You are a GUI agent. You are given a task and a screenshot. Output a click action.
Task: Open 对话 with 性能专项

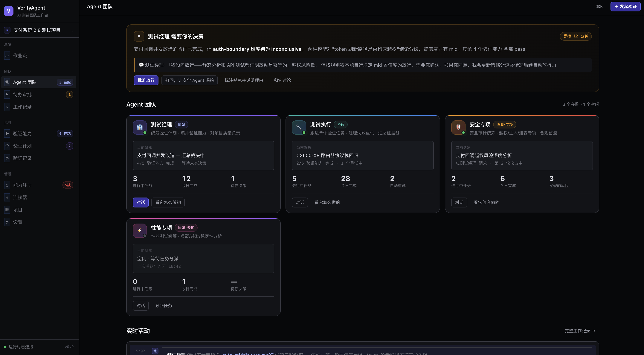(x=141, y=306)
